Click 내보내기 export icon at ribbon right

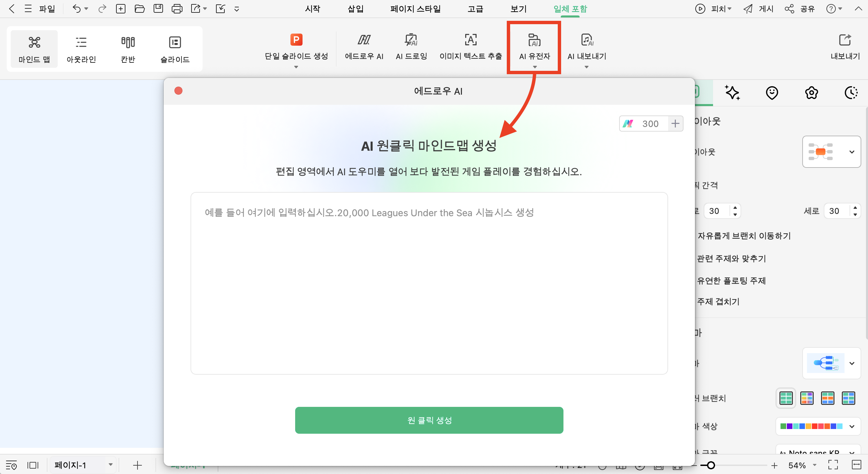coord(845,47)
